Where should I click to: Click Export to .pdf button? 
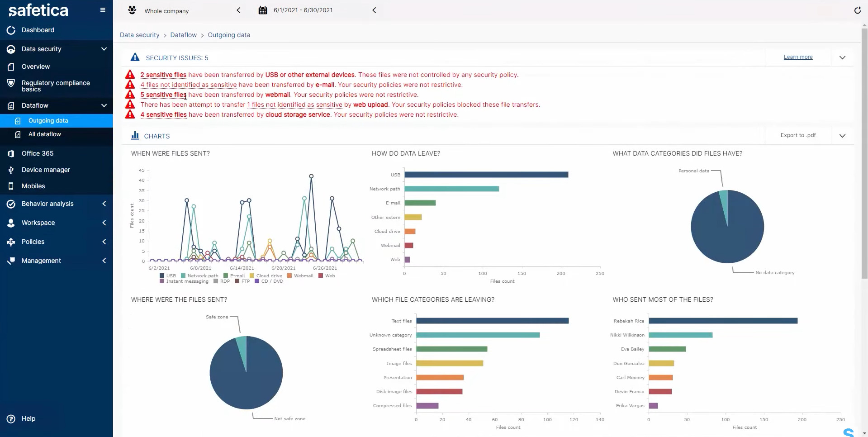(798, 135)
